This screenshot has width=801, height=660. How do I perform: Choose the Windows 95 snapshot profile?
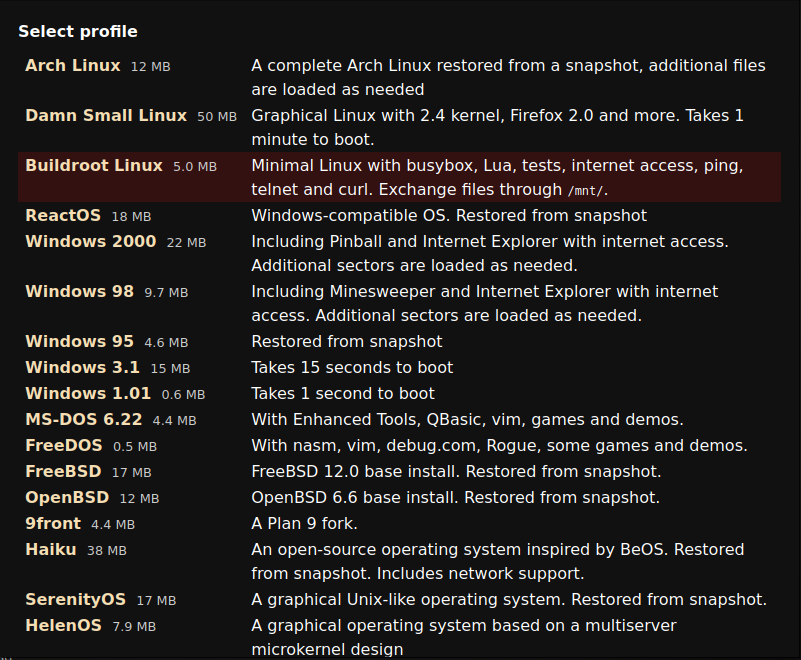(79, 341)
